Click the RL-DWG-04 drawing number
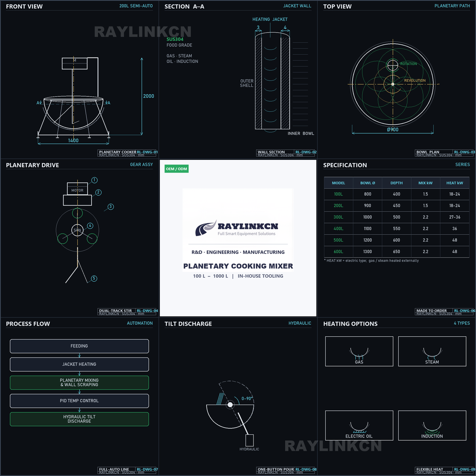Image resolution: width=476 pixels, height=476 pixels. 147,311
